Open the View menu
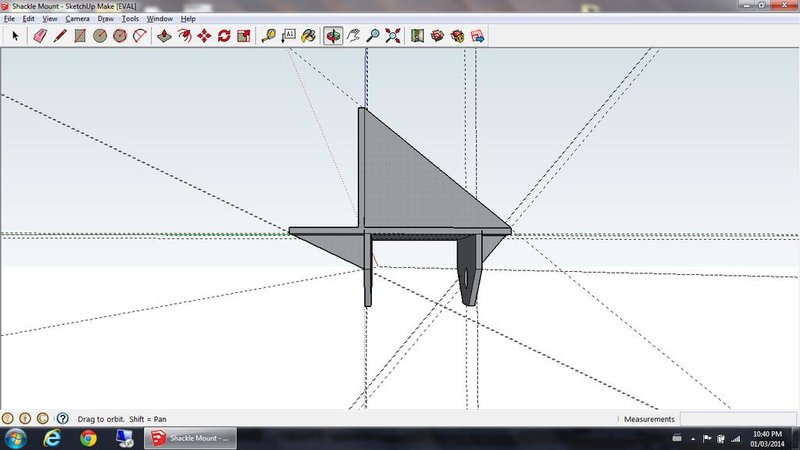 coord(49,19)
